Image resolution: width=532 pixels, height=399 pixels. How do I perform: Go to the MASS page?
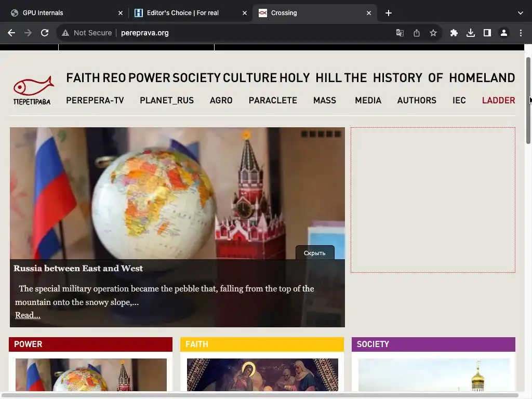[x=325, y=100]
